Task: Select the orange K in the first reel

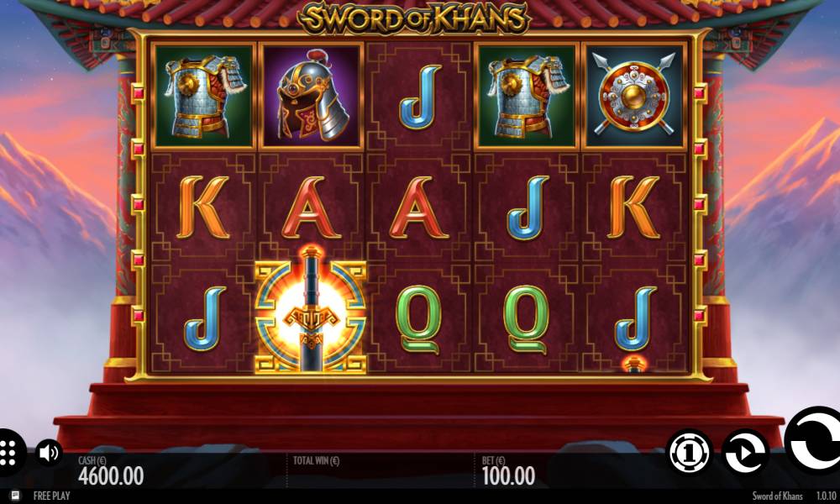Action: 203,207
